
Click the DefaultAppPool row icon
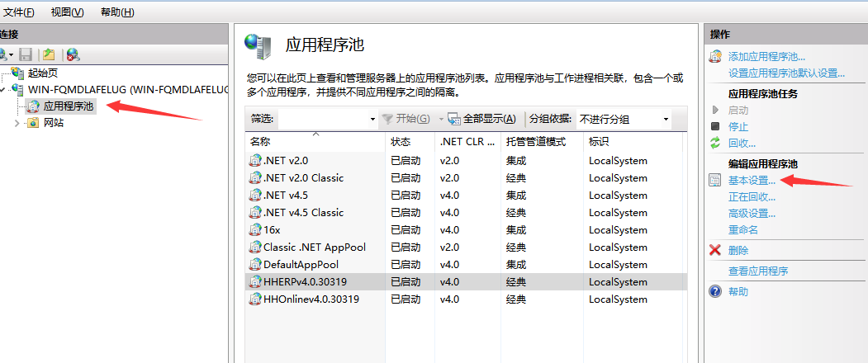(256, 265)
